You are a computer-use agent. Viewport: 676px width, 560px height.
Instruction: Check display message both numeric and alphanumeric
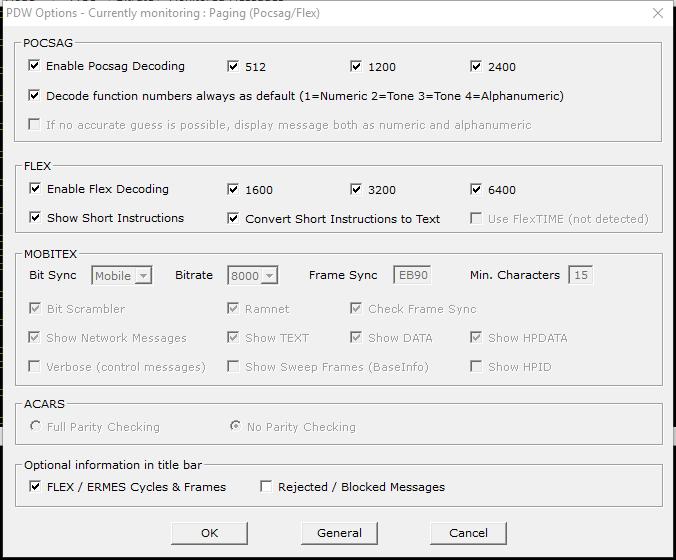(x=34, y=124)
